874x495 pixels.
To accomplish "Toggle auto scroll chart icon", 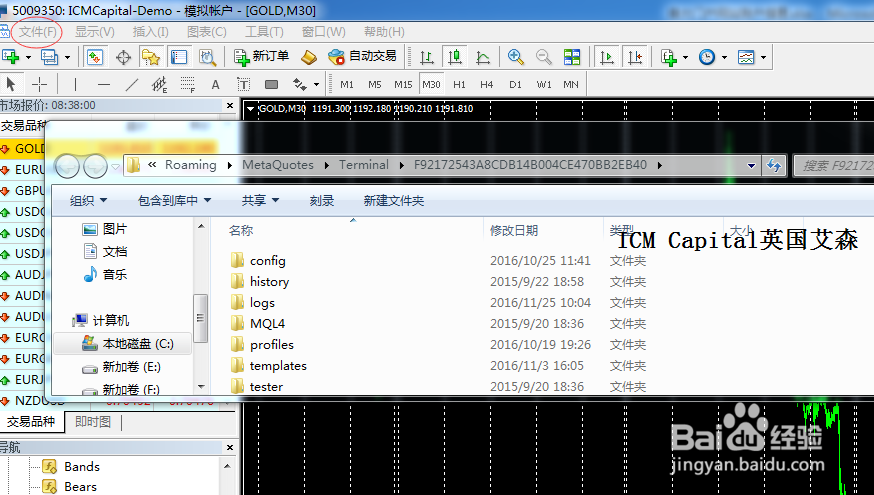I will click(x=606, y=57).
